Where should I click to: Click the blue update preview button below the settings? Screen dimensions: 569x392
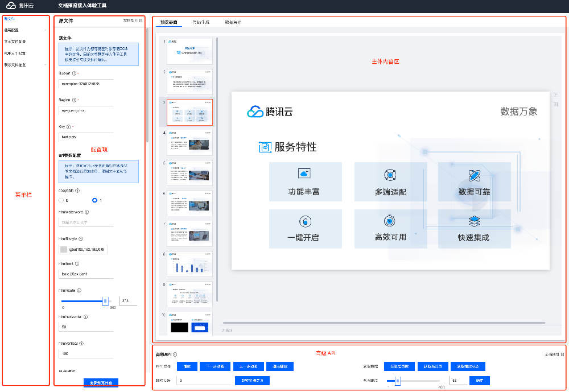101,382
